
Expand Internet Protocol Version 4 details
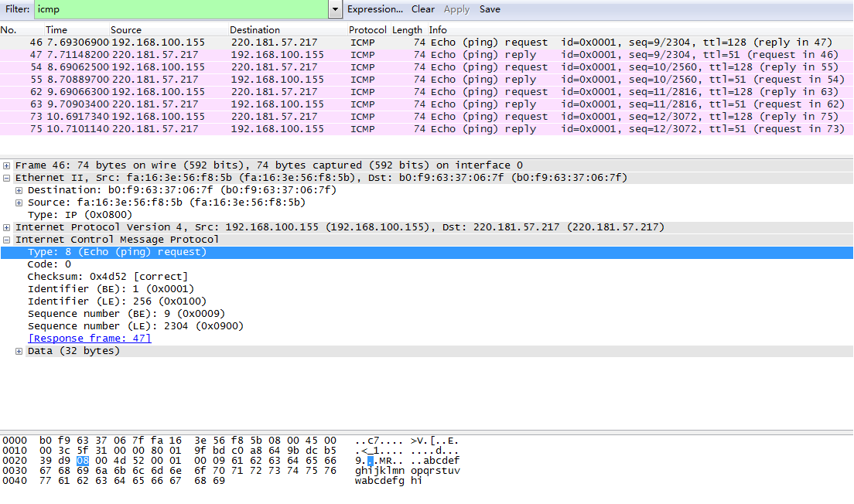point(6,226)
